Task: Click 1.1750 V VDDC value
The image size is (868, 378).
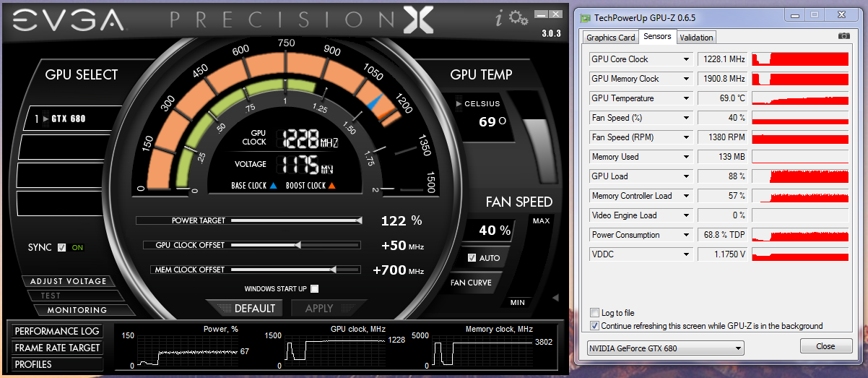Action: click(x=722, y=254)
